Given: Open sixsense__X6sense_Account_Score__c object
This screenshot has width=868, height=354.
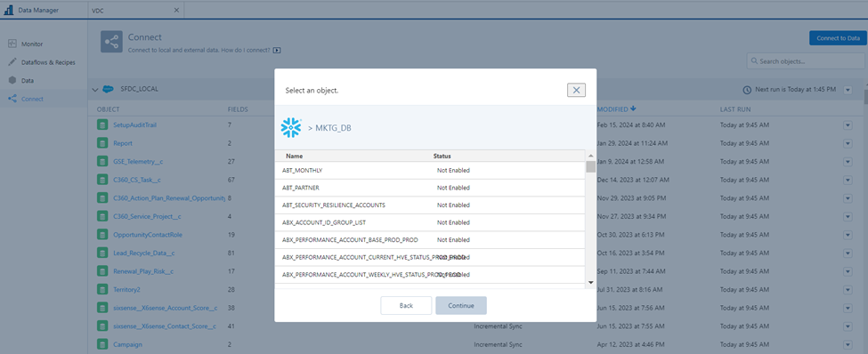Looking at the screenshot, I should [x=165, y=308].
